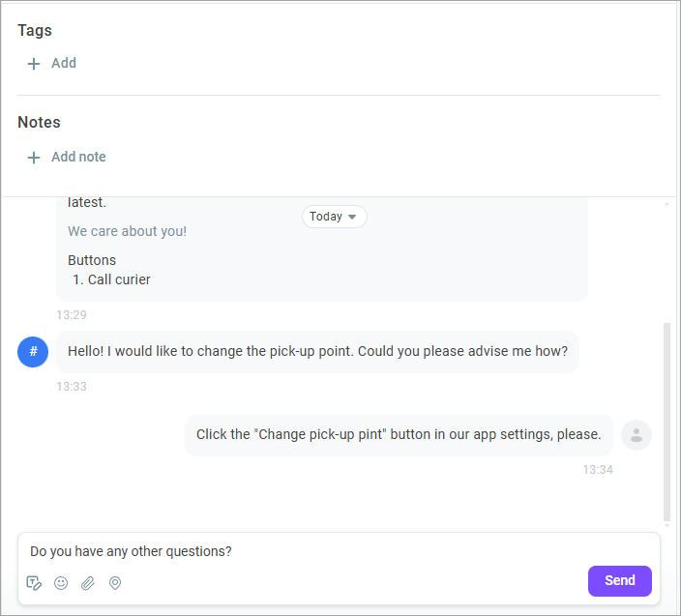Click the grey agent avatar icon

click(637, 435)
